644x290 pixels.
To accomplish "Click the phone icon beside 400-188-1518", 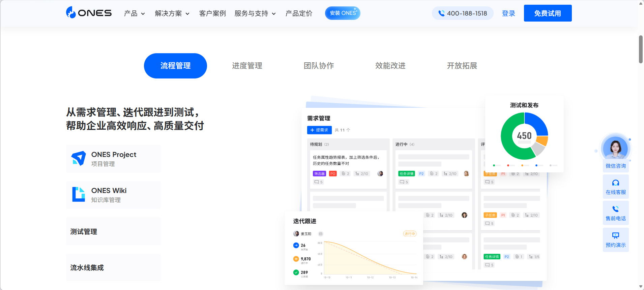I will pos(441,13).
